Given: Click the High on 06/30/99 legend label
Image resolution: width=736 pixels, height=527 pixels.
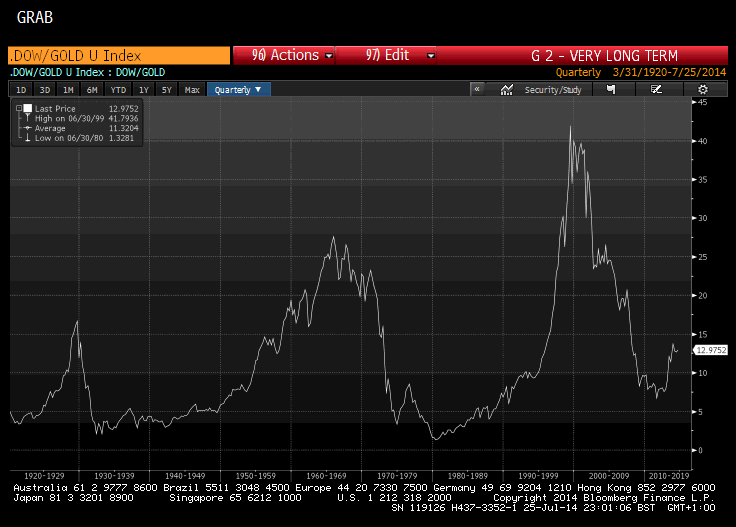Looking at the screenshot, I should 69,118.
